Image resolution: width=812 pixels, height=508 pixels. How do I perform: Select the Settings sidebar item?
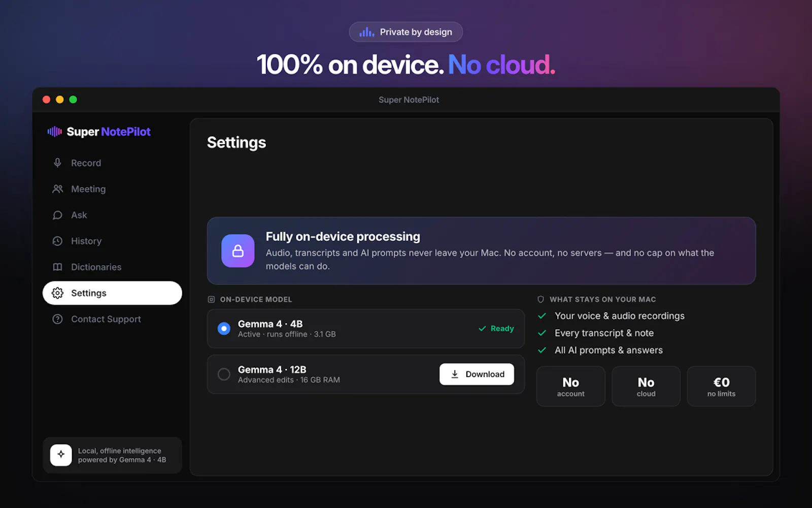pos(112,293)
